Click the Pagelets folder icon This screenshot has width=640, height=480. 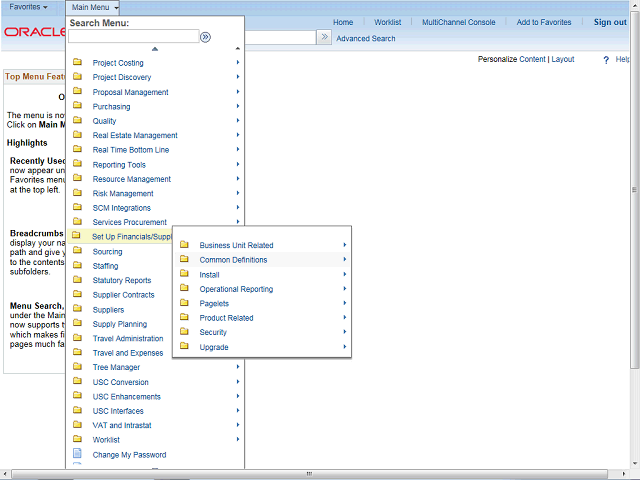(x=184, y=302)
